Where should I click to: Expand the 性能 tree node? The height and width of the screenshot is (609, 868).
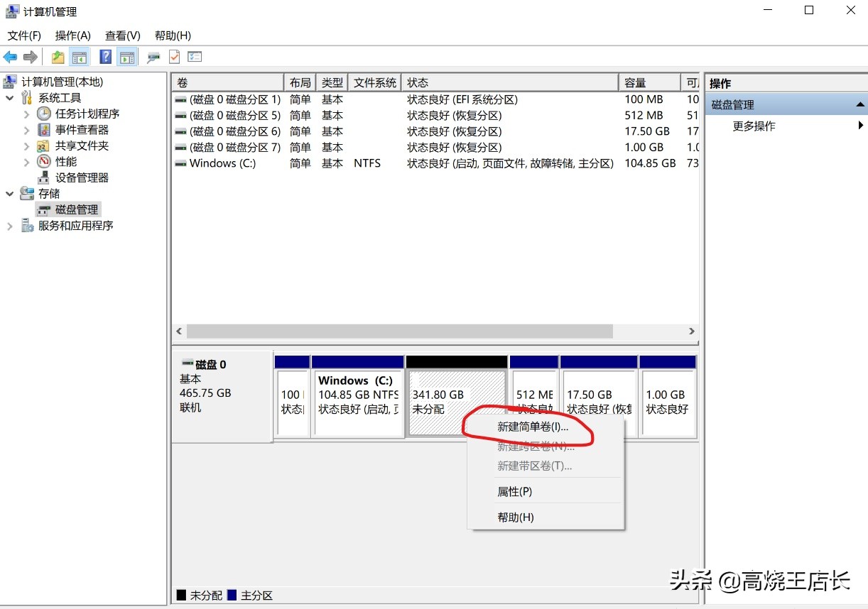coord(26,162)
